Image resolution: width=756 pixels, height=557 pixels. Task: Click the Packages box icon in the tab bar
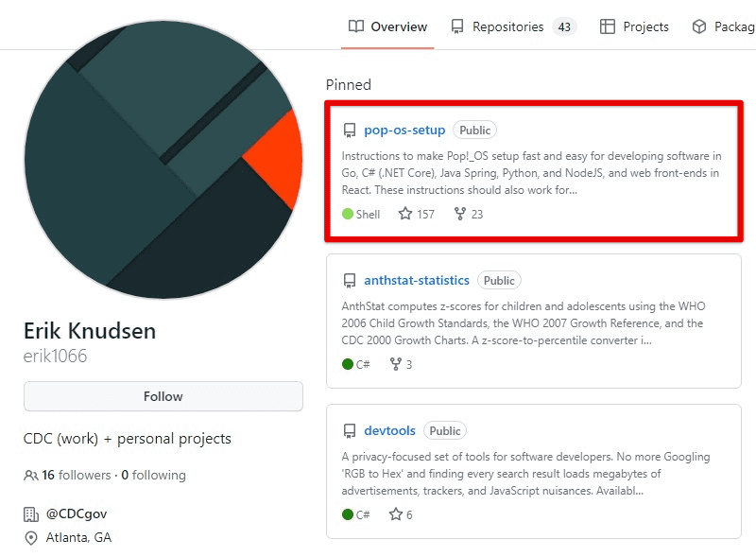click(x=697, y=26)
